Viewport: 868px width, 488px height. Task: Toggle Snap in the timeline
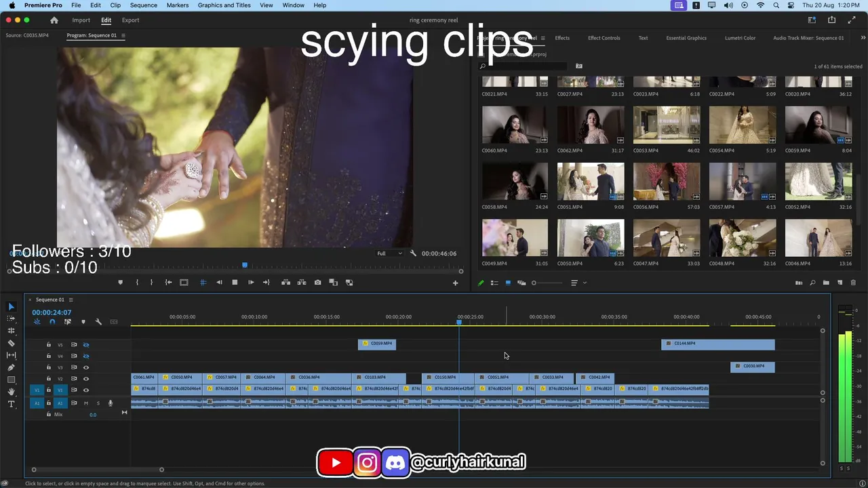(52, 322)
